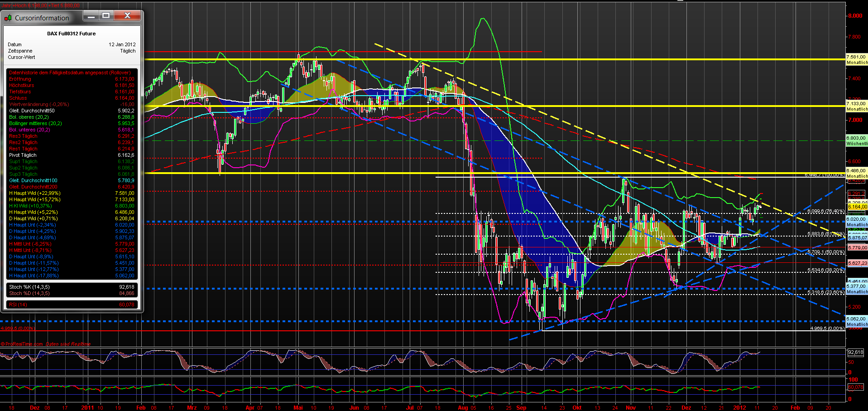The height and width of the screenshot is (411, 868).
Task: Click the 60,078 RSI value tag
Action: pos(856,387)
